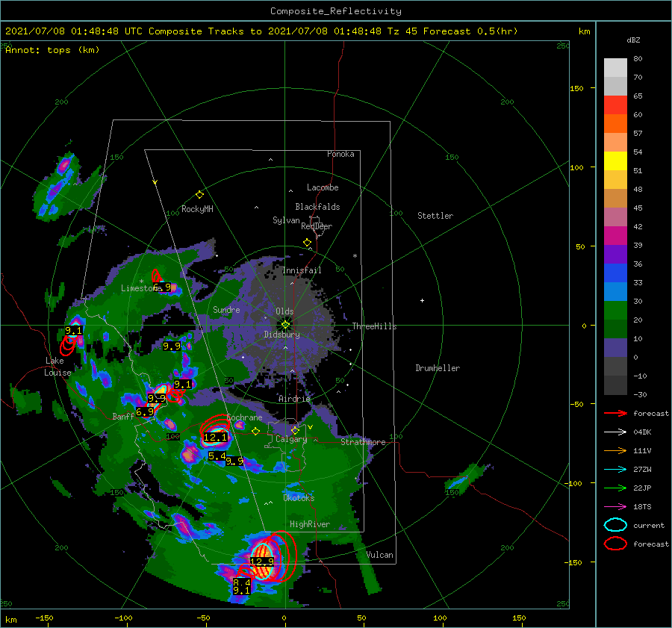Click the 6.9 label beside Banff
This screenshot has width=672, height=628.
coord(145,412)
